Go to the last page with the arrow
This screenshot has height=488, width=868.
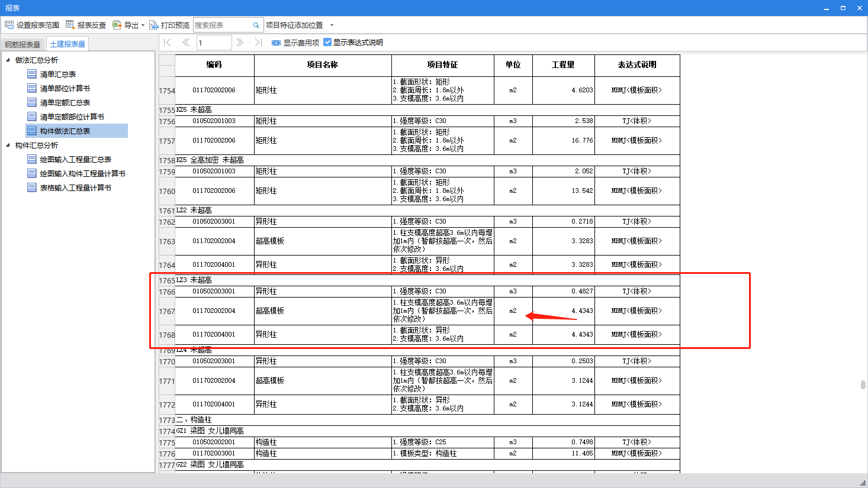pos(258,43)
